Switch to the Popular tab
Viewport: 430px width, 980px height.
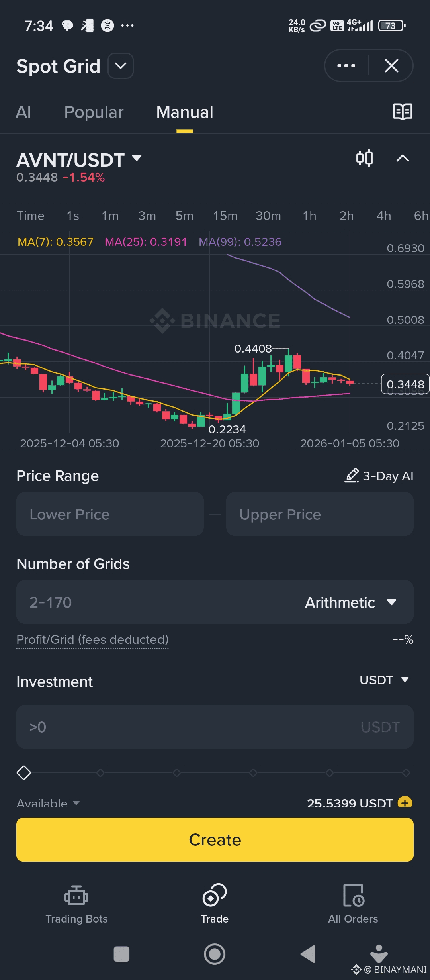pos(94,112)
